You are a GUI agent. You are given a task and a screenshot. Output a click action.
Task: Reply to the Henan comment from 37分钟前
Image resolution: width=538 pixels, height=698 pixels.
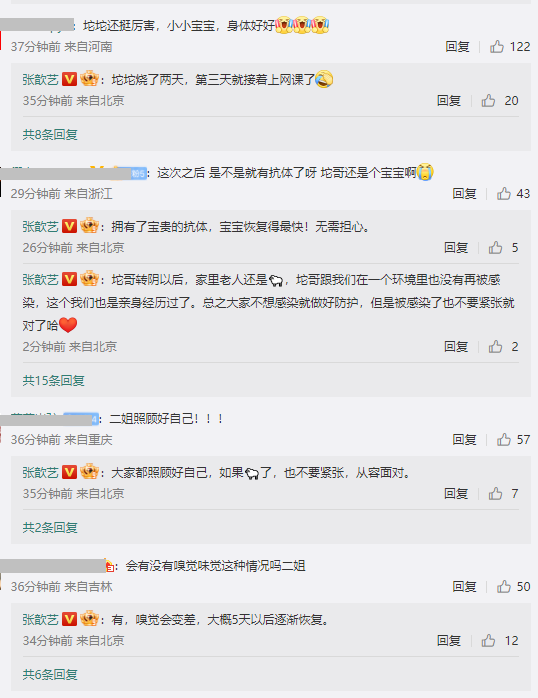click(457, 46)
